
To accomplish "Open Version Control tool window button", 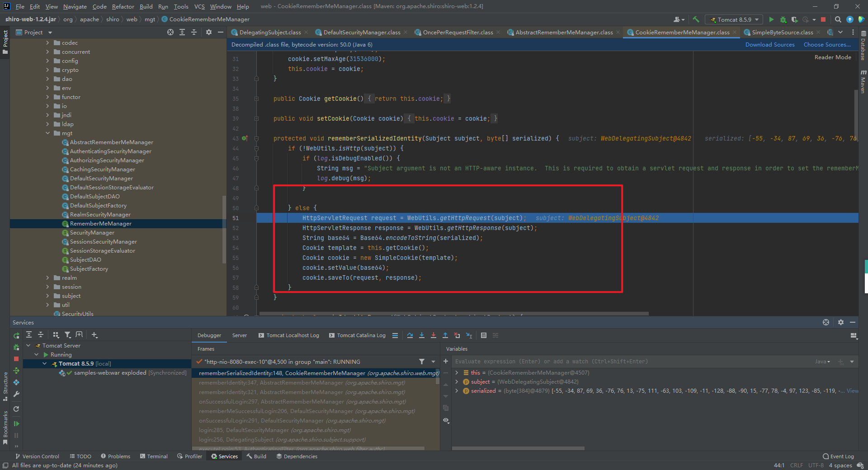I will coord(37,456).
